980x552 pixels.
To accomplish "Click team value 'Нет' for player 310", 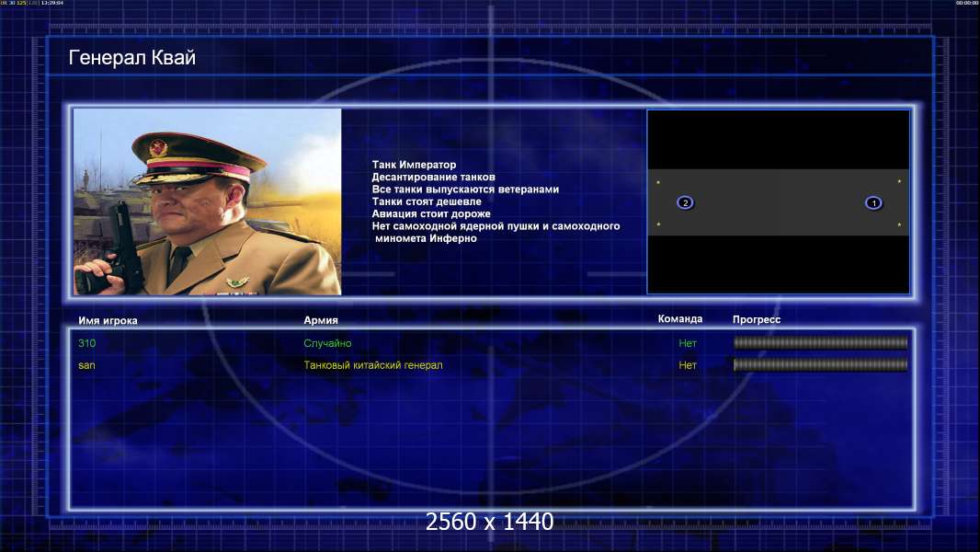I will (688, 342).
